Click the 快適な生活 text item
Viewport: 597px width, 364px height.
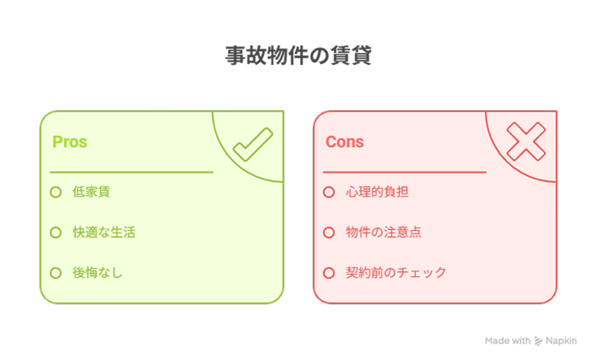tap(104, 232)
